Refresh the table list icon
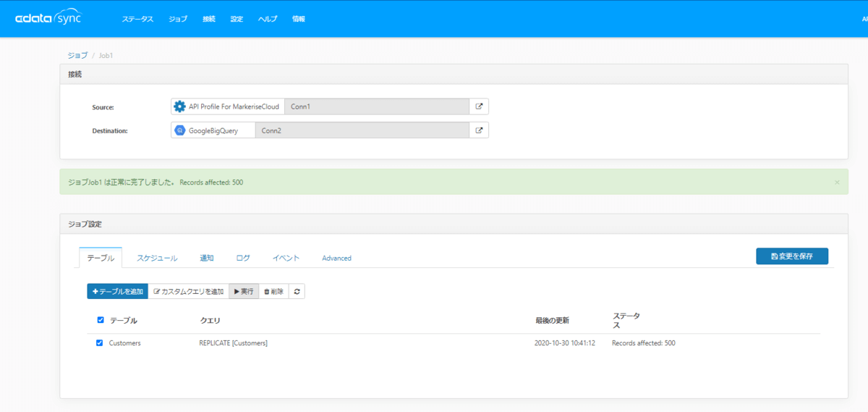This screenshot has height=412, width=868. pos(297,291)
